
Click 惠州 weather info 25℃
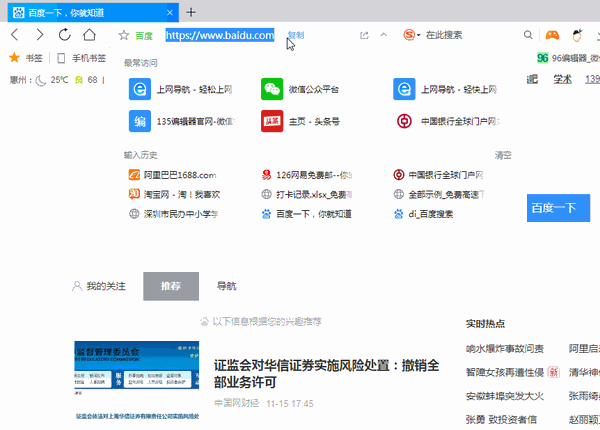coord(39,80)
